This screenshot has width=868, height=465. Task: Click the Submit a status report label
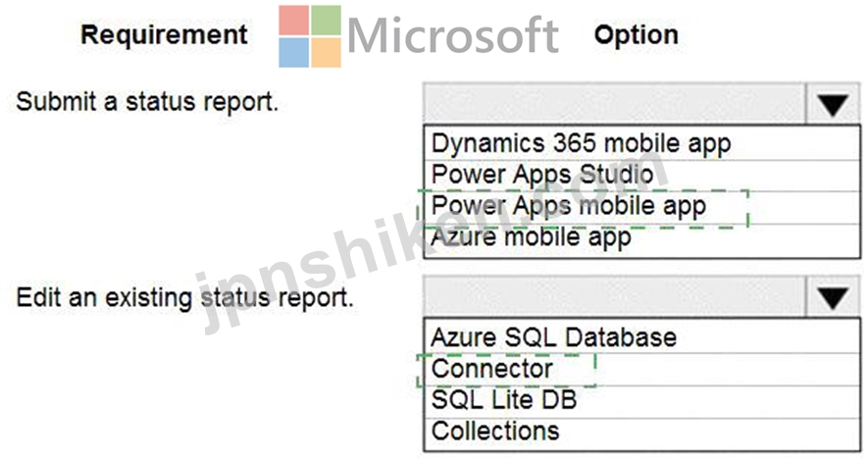(147, 102)
